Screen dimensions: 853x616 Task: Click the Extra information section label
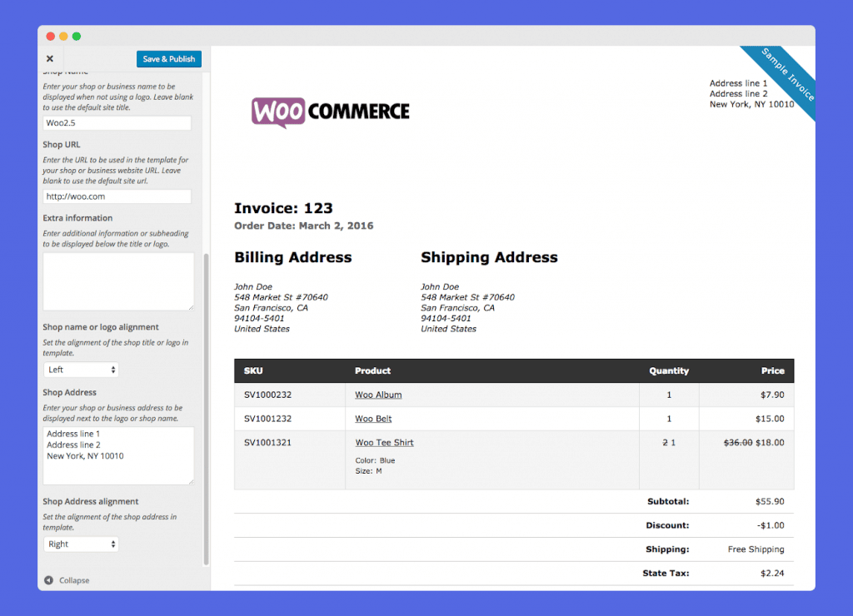pos(77,218)
